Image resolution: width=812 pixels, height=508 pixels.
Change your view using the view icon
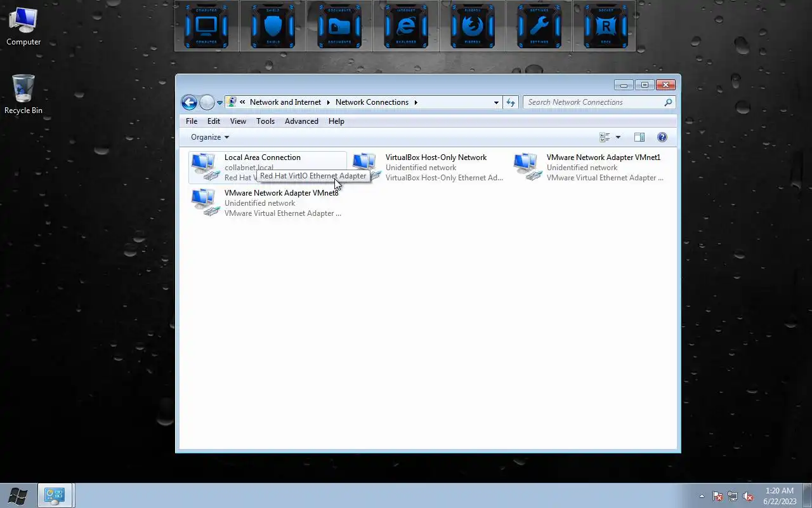[605, 137]
